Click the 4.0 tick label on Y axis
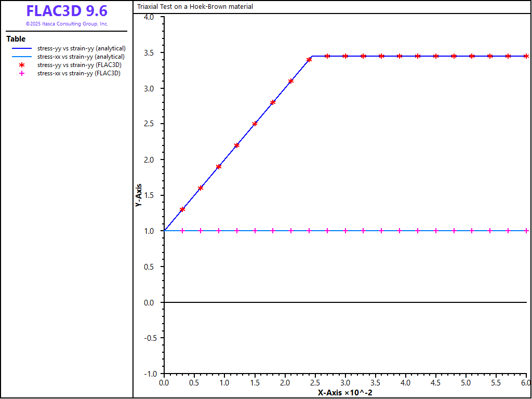 149,17
